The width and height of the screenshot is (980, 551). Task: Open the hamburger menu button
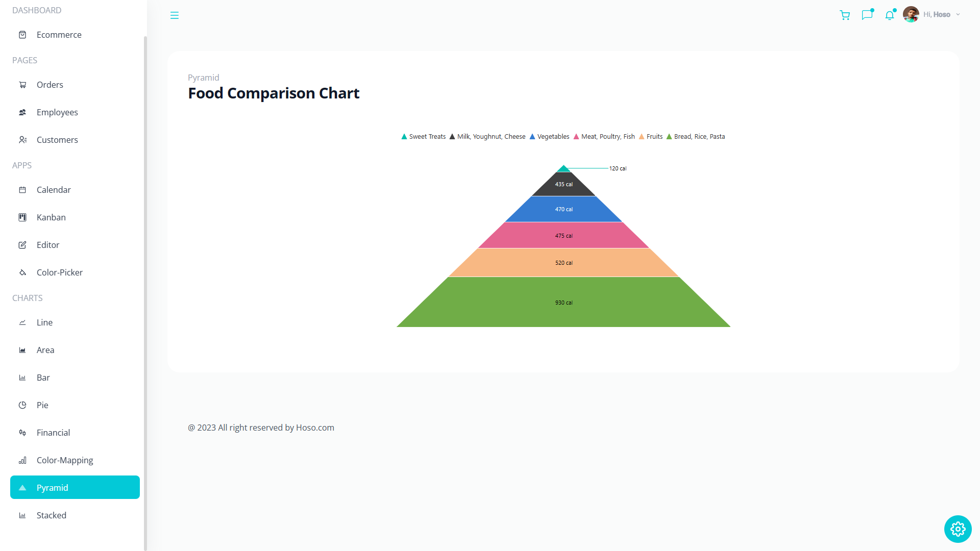click(x=175, y=15)
